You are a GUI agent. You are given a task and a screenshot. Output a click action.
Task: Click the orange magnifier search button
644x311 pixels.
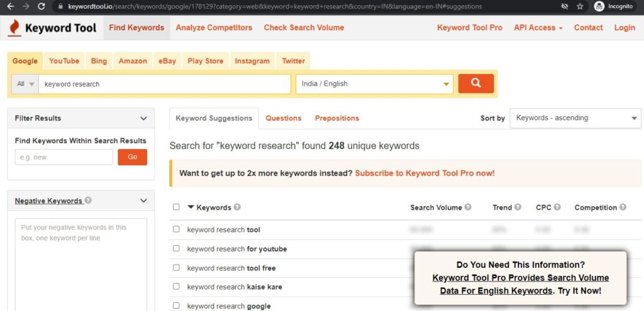[476, 84]
